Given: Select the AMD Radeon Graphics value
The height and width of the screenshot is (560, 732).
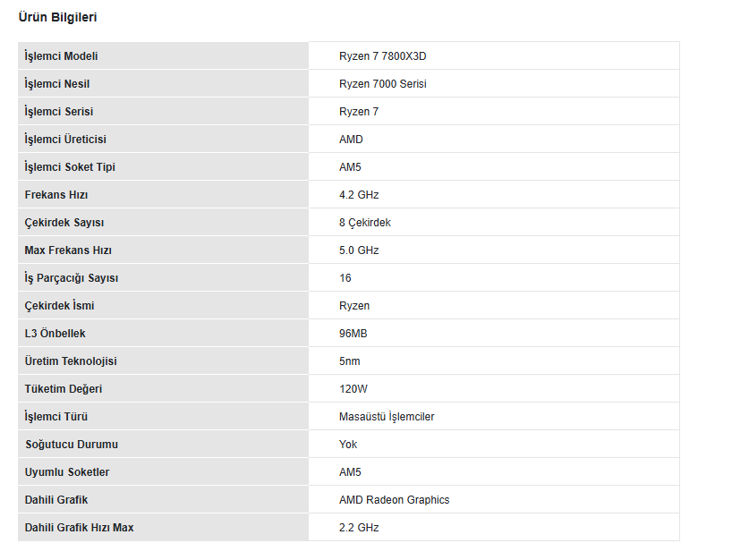Looking at the screenshot, I should [394, 500].
